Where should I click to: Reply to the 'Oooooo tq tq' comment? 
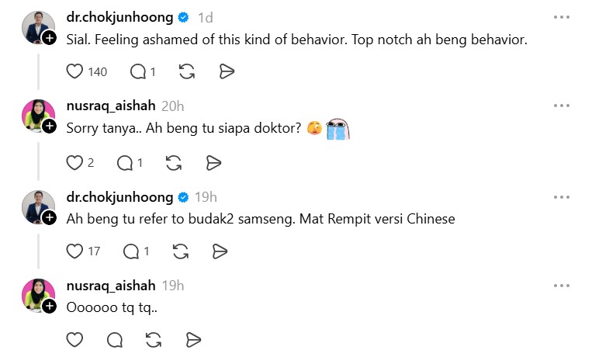click(x=115, y=340)
